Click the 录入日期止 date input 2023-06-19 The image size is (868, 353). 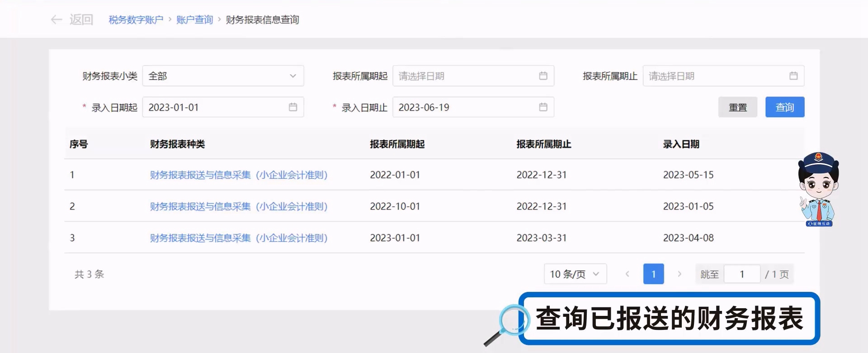(466, 107)
